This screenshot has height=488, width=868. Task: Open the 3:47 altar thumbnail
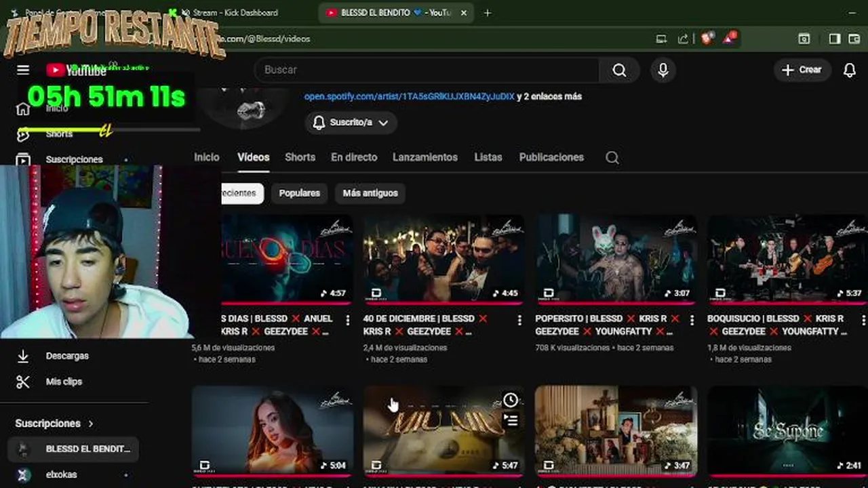click(616, 430)
